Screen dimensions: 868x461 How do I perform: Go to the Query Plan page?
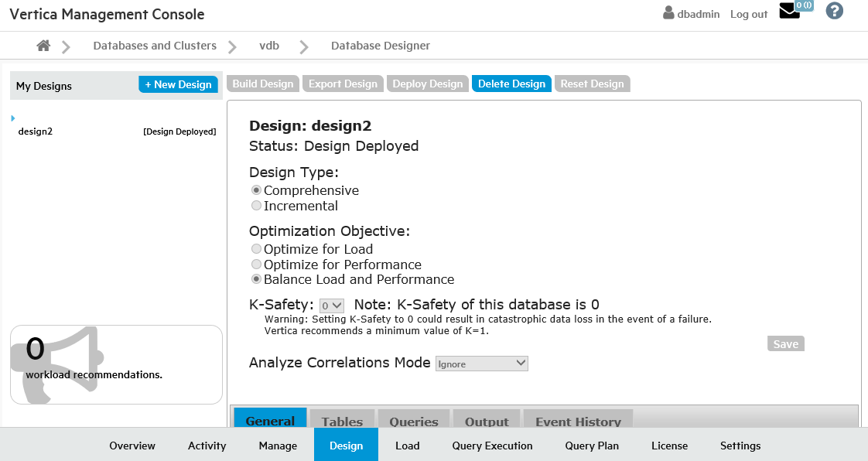(x=591, y=446)
